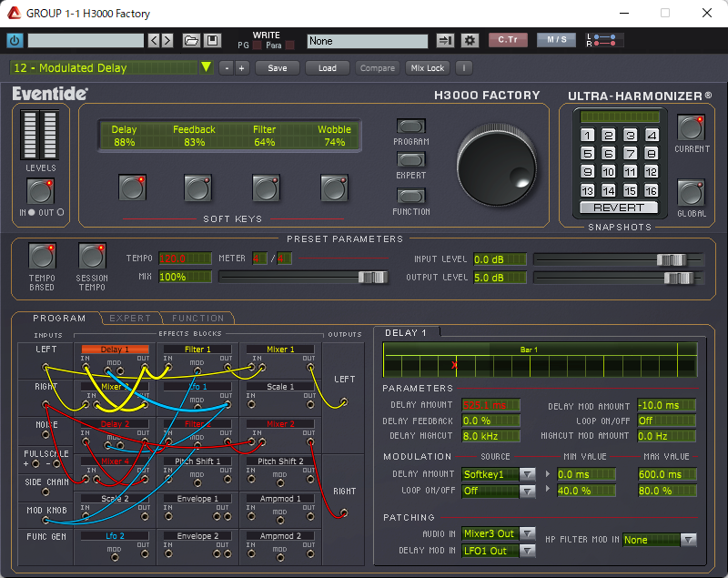Open the Delay Mod In patching dropdown
Viewport: 728px width, 578px height.
point(527,551)
